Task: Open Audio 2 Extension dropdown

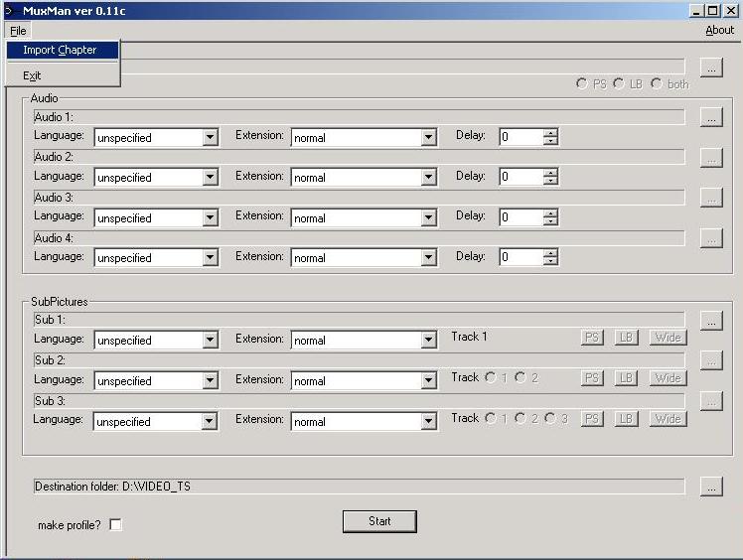Action: pos(428,178)
